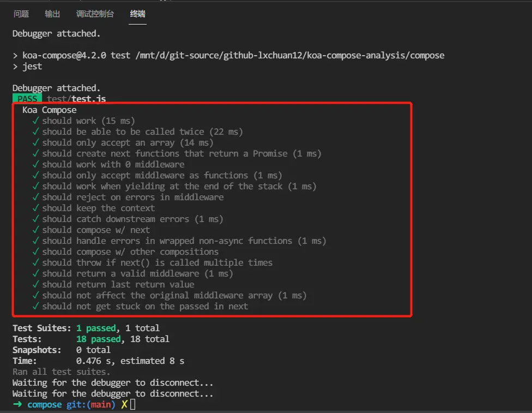Click 'should be able to be called twice'
532x413 pixels.
point(138,132)
